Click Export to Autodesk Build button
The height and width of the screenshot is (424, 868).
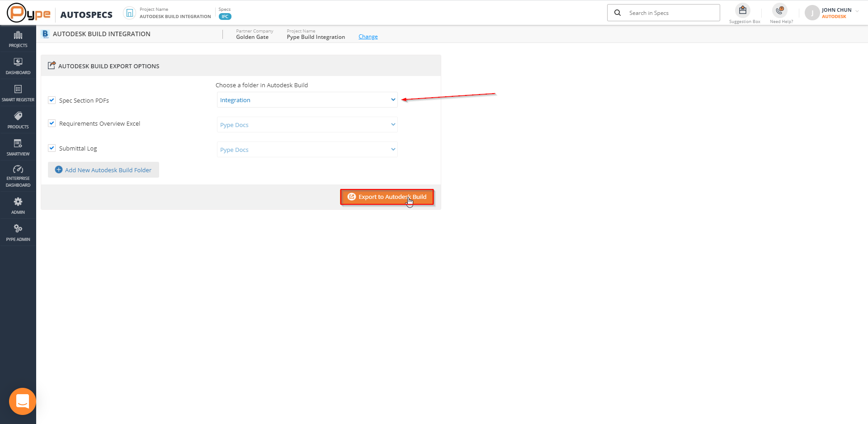(387, 197)
